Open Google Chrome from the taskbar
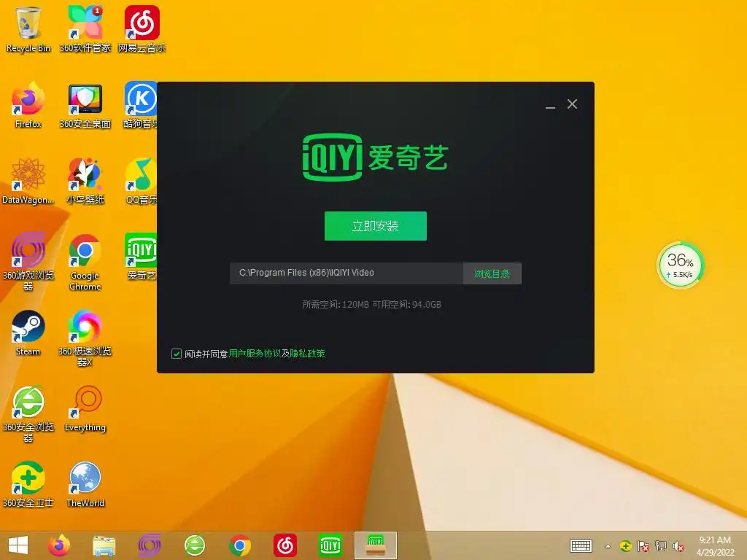Viewport: 747px width, 560px height. pyautogui.click(x=239, y=545)
